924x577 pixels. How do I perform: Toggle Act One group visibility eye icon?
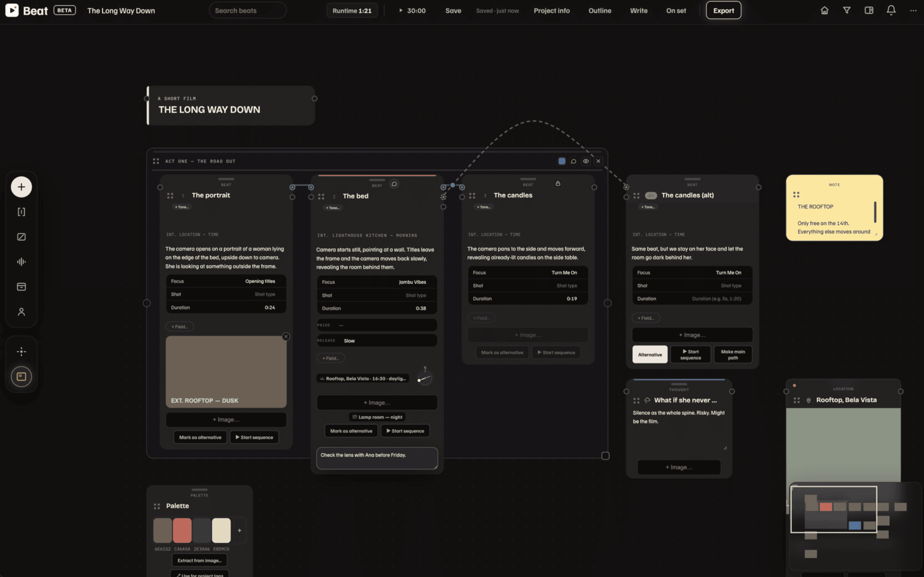[586, 161]
